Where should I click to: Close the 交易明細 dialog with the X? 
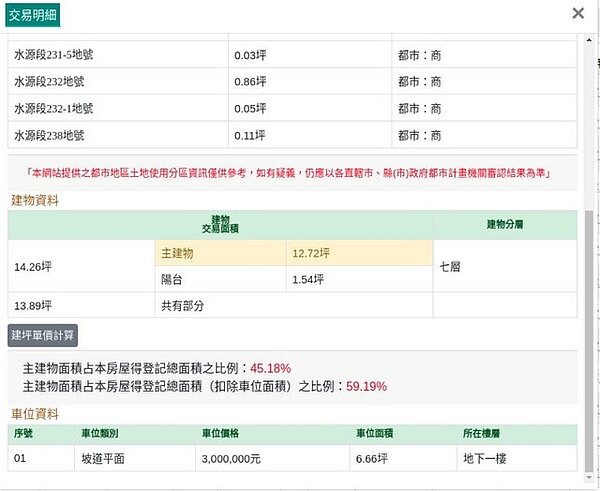pyautogui.click(x=578, y=13)
